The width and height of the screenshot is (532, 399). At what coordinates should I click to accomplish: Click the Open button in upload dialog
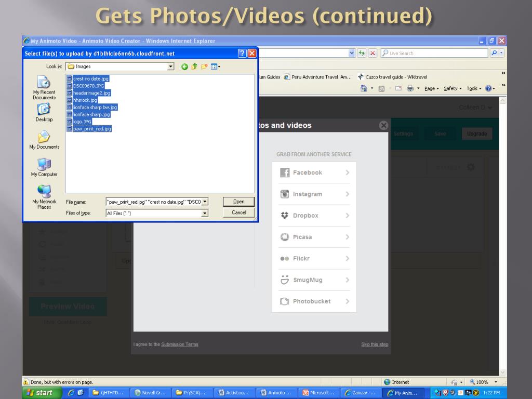coord(238,202)
